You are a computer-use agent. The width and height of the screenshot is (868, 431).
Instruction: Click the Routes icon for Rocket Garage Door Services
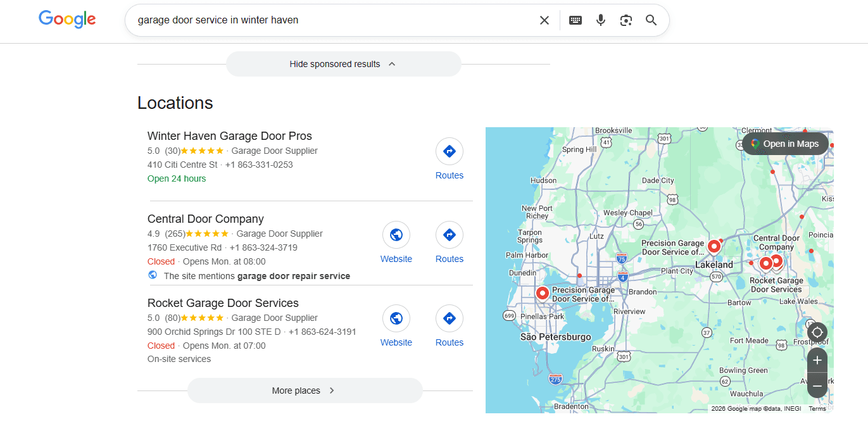click(450, 318)
